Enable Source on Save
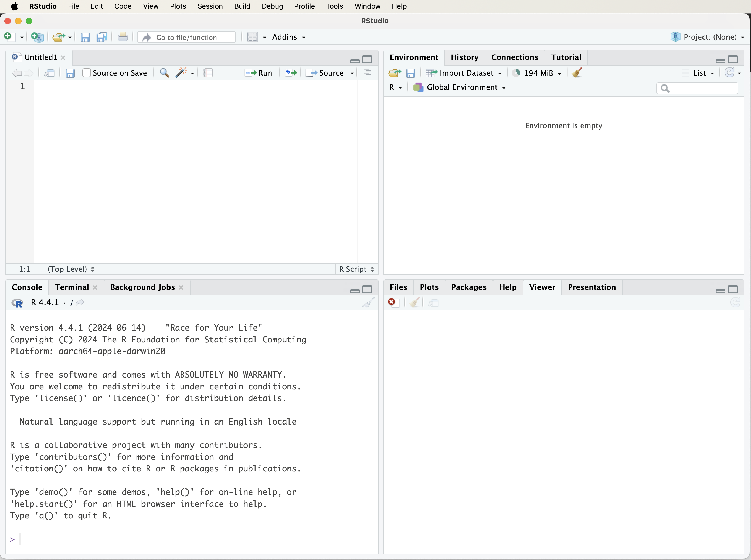The width and height of the screenshot is (751, 560). [x=86, y=73]
